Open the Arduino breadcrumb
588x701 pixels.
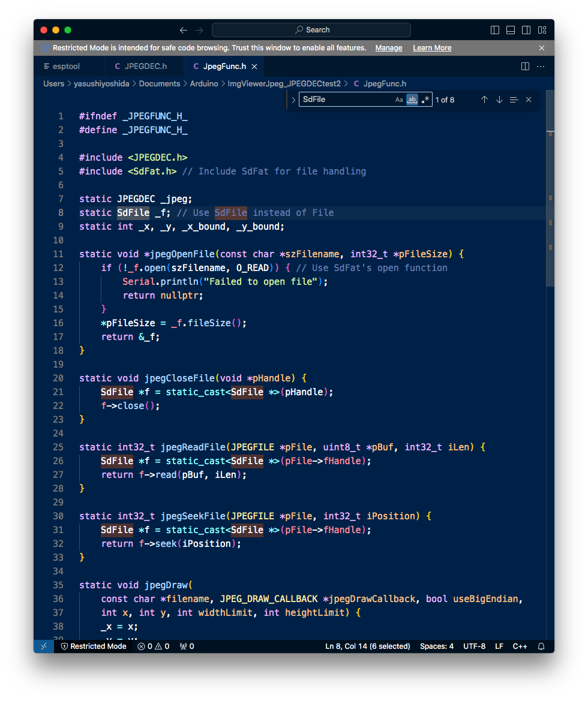click(203, 83)
